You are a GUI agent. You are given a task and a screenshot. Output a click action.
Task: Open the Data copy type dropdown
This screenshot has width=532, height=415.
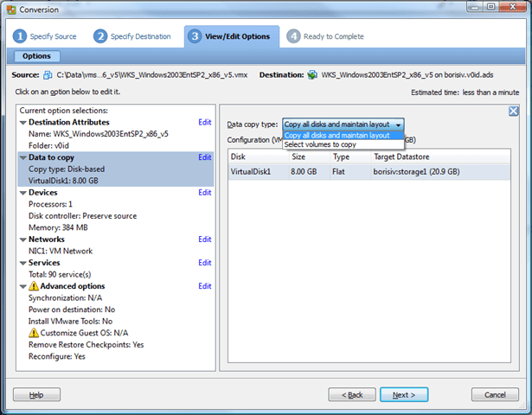(342, 124)
